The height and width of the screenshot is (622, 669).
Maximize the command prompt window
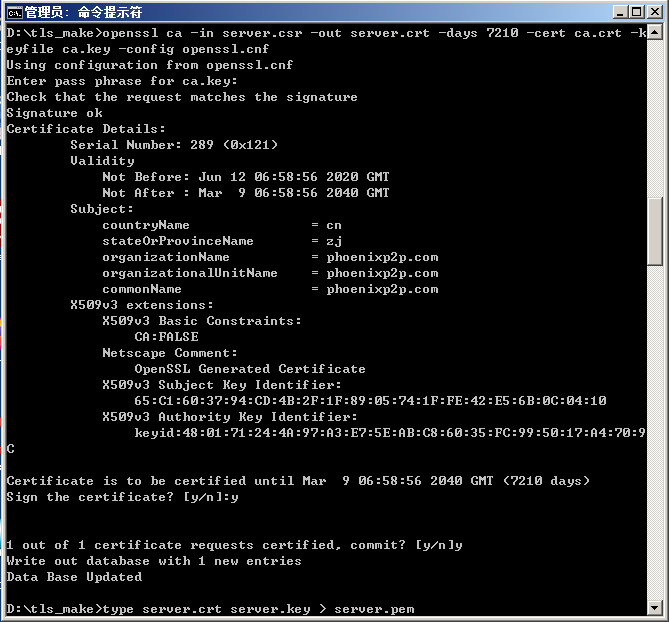click(x=636, y=12)
